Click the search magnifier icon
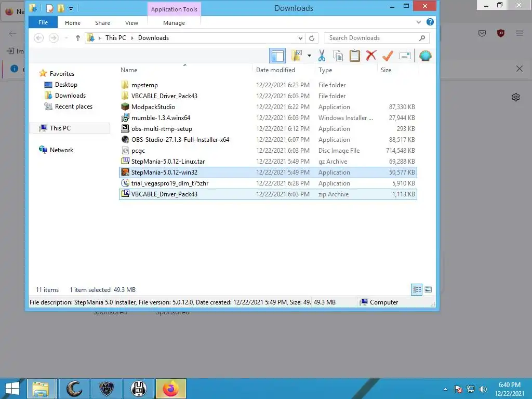 pos(422,38)
